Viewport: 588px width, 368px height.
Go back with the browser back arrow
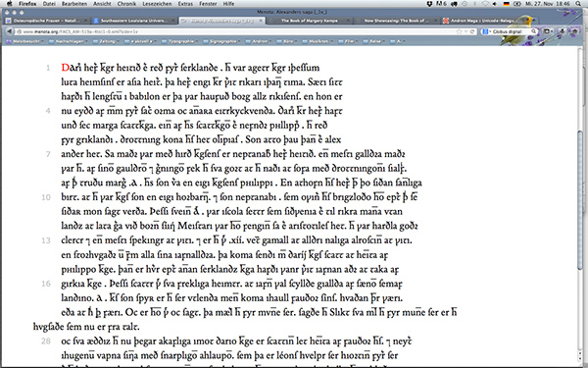point(10,32)
